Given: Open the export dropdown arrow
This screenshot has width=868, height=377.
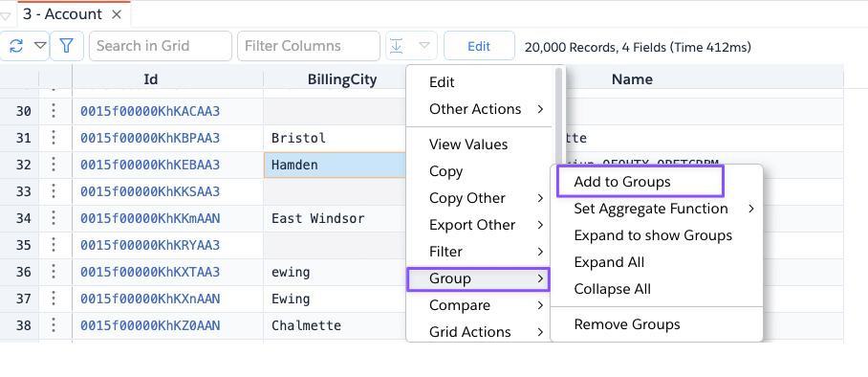Looking at the screenshot, I should [x=424, y=46].
